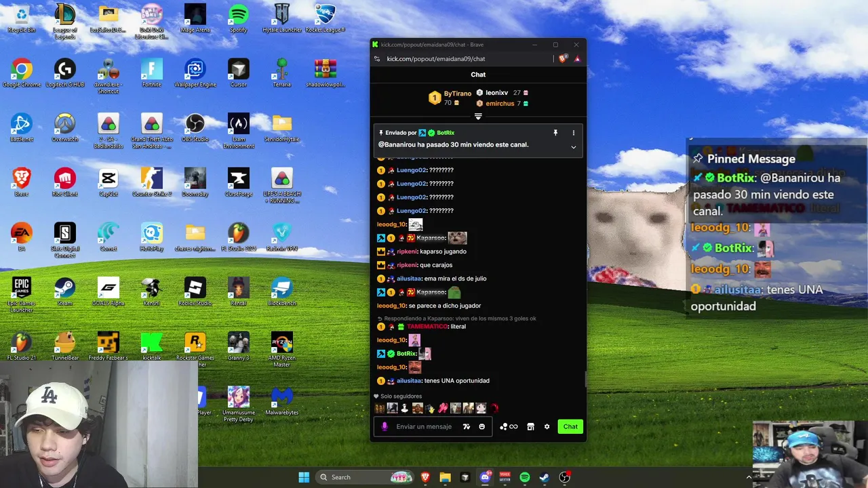Click the microphone icon in chat box

(384, 426)
